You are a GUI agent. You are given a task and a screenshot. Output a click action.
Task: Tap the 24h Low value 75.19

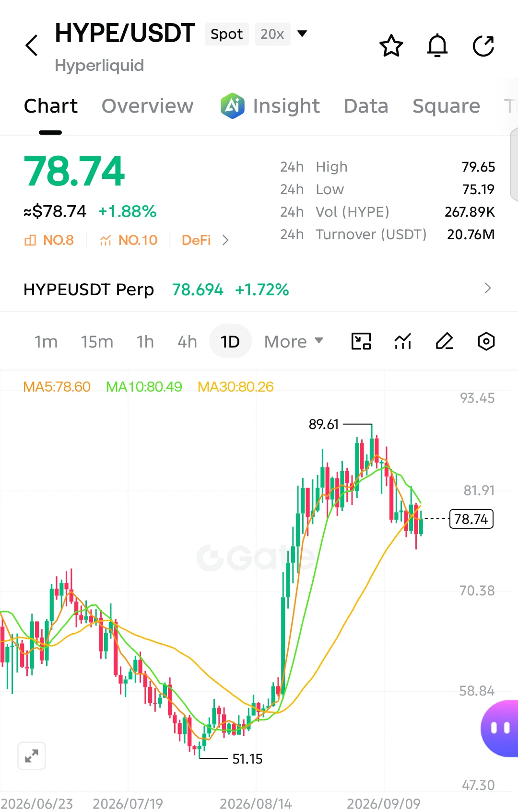click(478, 189)
